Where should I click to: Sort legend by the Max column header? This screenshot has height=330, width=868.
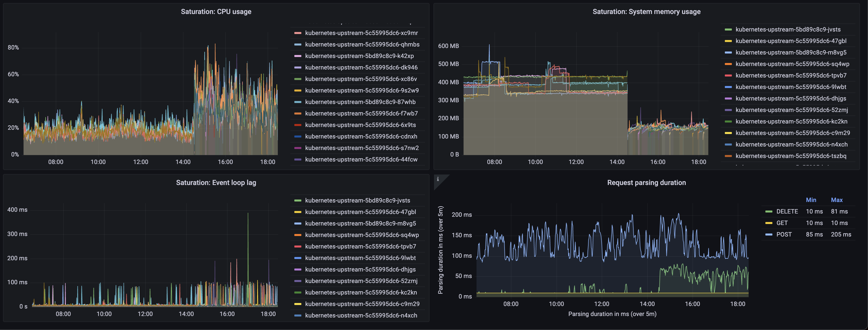(837, 200)
